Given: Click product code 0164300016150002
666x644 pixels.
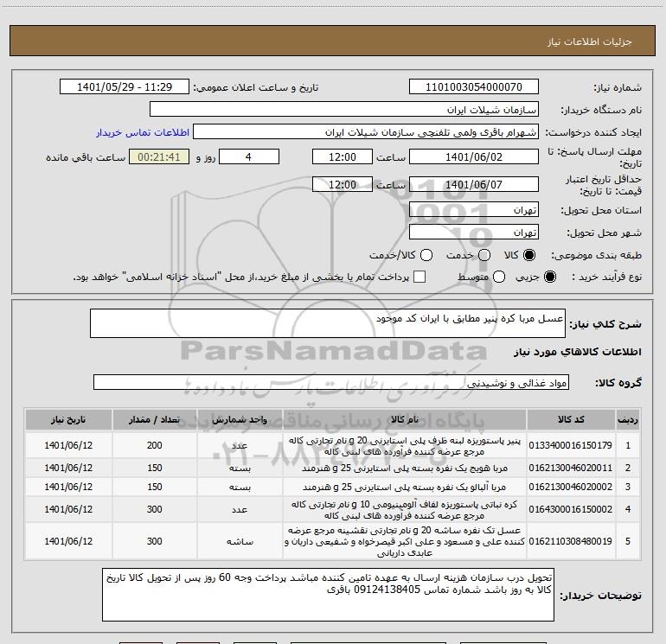Looking at the screenshot, I should 571,509.
